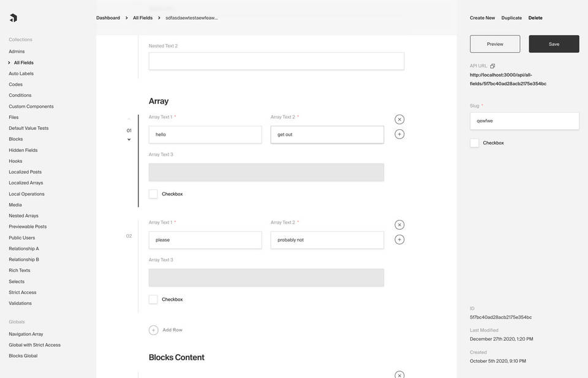
Task: Focus Array Text 1 field containing hello
Action: click(x=205, y=135)
